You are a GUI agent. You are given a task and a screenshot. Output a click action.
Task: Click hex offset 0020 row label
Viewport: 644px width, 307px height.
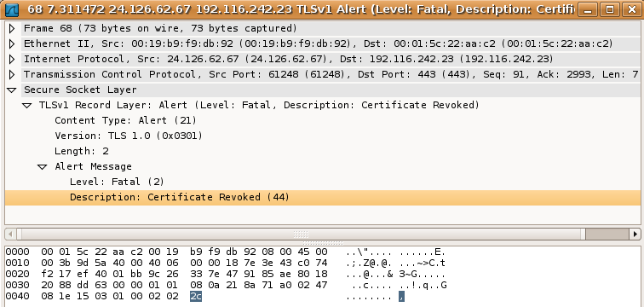[x=17, y=274]
